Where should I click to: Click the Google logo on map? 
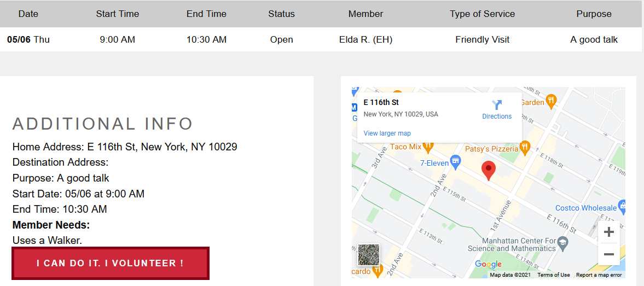pos(489,264)
